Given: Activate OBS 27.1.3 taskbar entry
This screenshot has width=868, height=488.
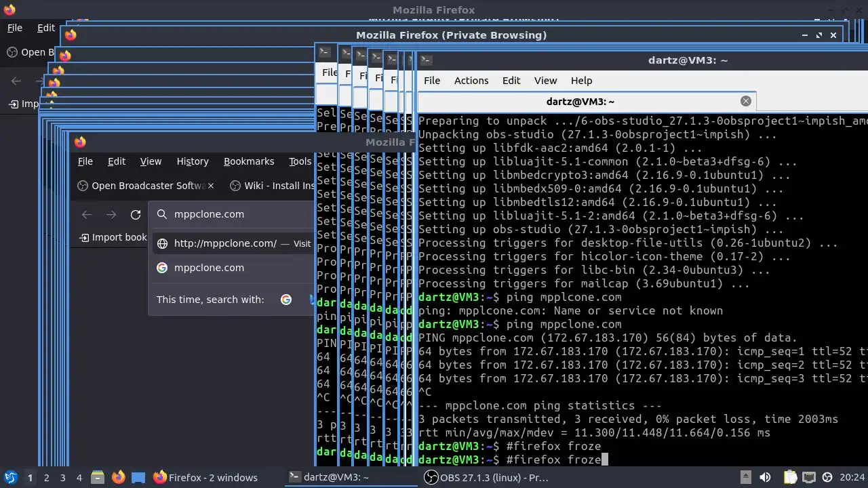Looking at the screenshot, I should 486,477.
